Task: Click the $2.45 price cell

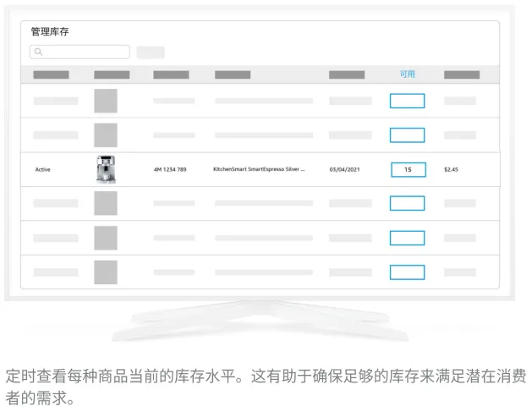Action: tap(451, 169)
